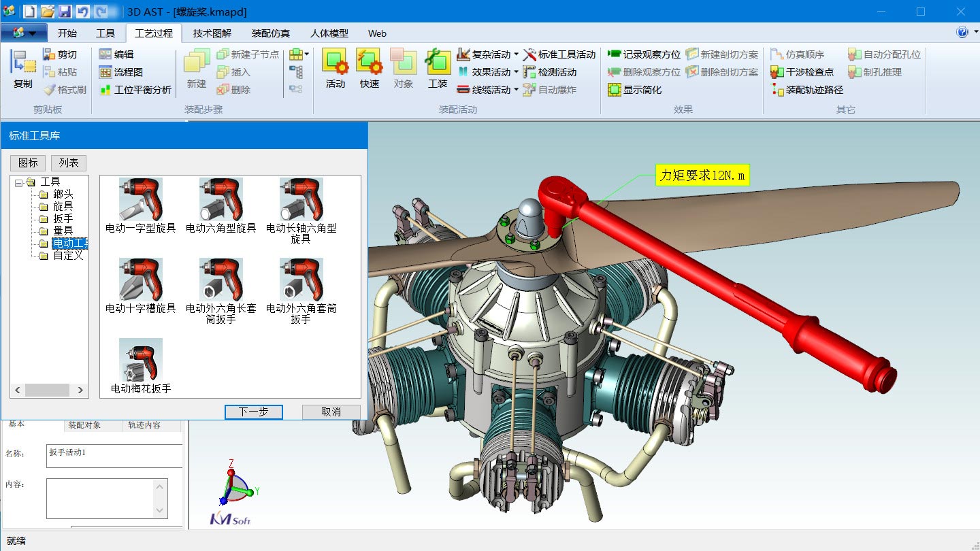The width and height of the screenshot is (980, 551).
Task: Click the 下一步 button in tool library
Action: click(253, 412)
